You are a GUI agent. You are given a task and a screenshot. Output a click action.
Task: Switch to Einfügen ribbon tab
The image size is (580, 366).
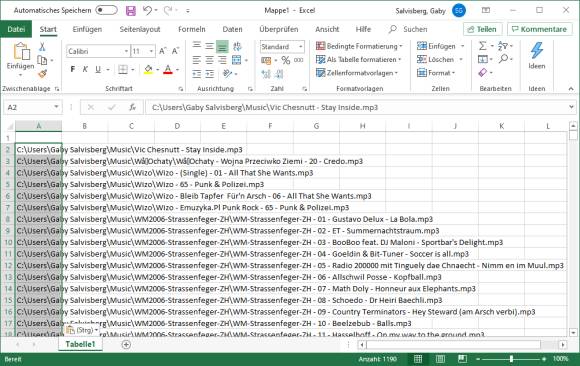click(x=87, y=29)
